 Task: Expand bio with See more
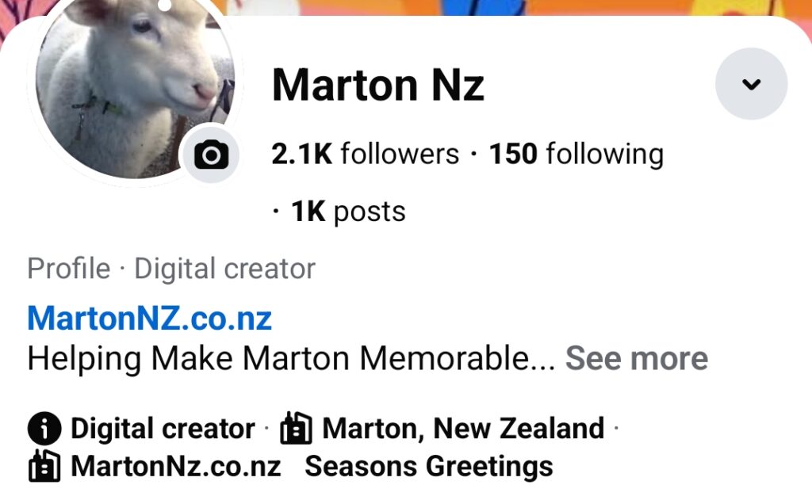pos(637,358)
